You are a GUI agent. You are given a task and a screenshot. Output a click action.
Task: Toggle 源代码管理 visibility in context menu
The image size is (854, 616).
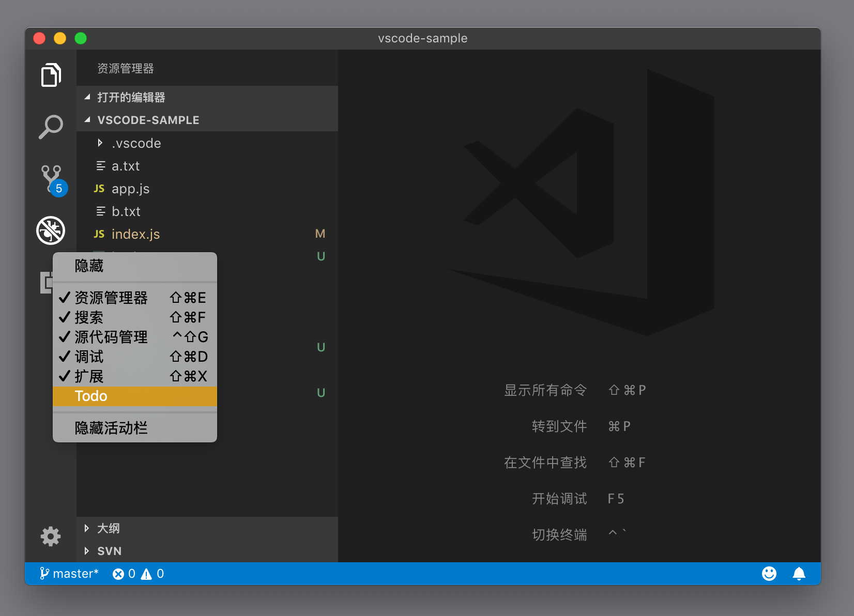135,337
